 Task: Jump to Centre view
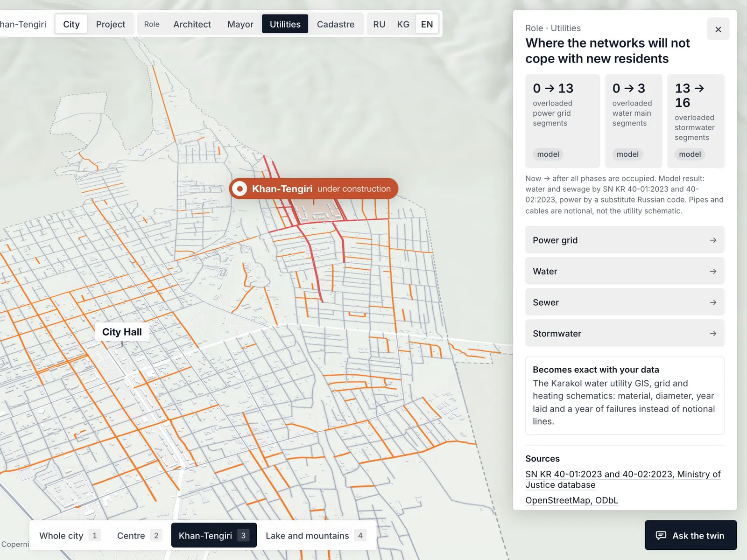[x=139, y=535]
